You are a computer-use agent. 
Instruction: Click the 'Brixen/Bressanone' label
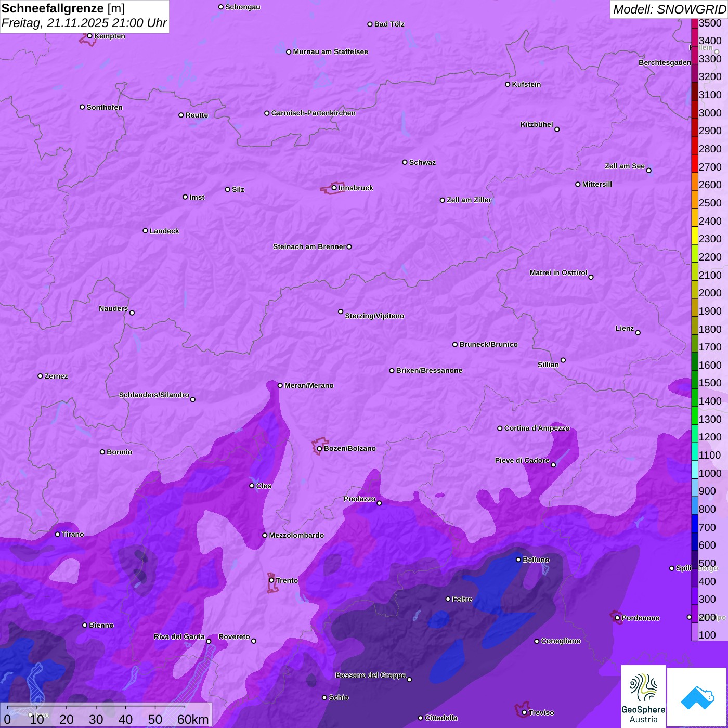[x=429, y=370]
